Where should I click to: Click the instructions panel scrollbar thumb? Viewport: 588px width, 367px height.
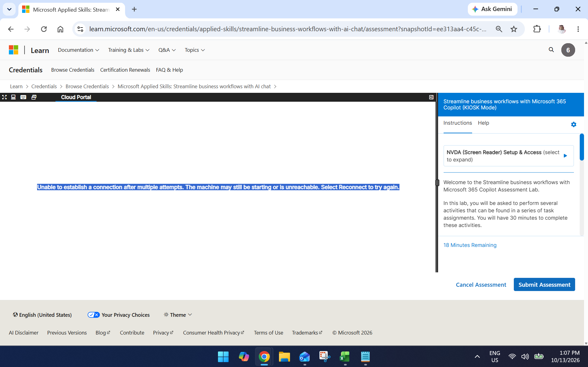582,147
